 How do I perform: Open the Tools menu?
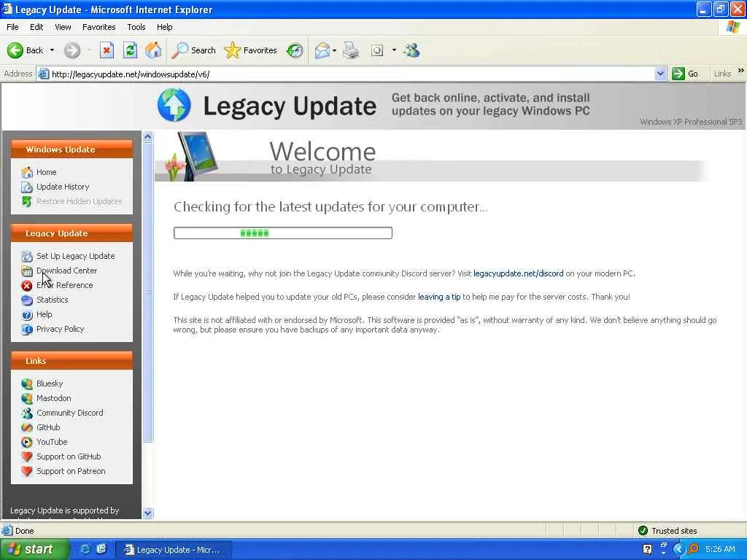tap(136, 27)
